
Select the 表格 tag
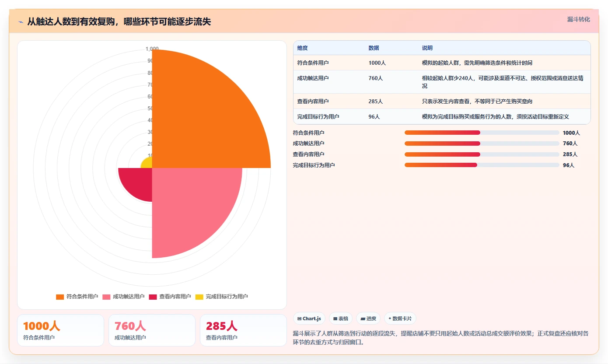pyautogui.click(x=341, y=318)
